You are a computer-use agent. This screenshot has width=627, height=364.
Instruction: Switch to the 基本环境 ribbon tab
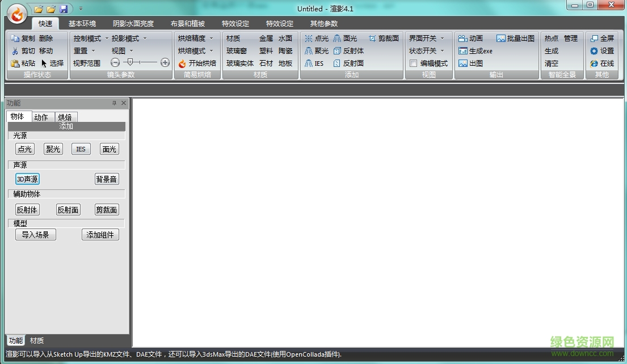82,24
